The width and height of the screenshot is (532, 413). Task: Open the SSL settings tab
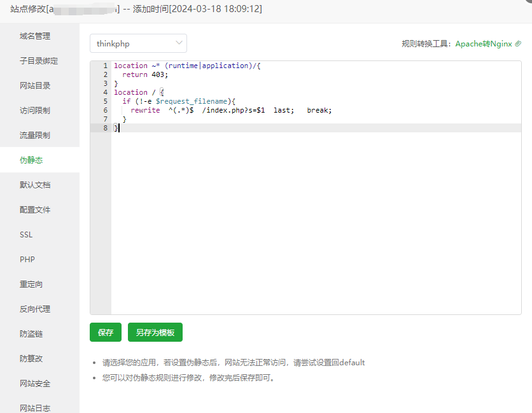click(x=26, y=235)
